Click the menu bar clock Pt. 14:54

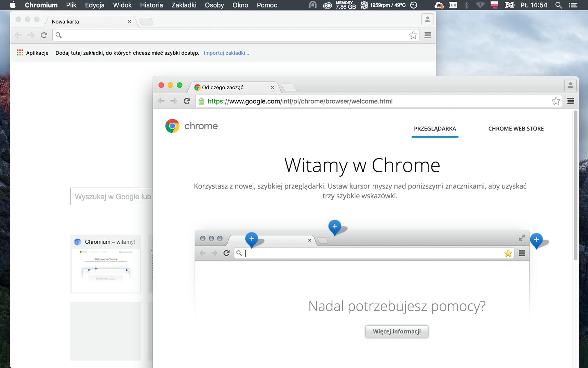[x=534, y=5]
